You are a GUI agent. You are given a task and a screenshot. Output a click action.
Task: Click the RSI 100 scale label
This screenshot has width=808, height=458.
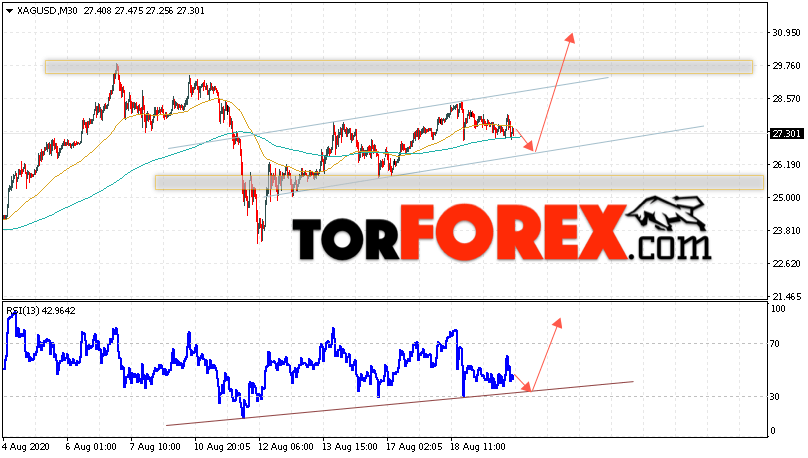pos(778,309)
